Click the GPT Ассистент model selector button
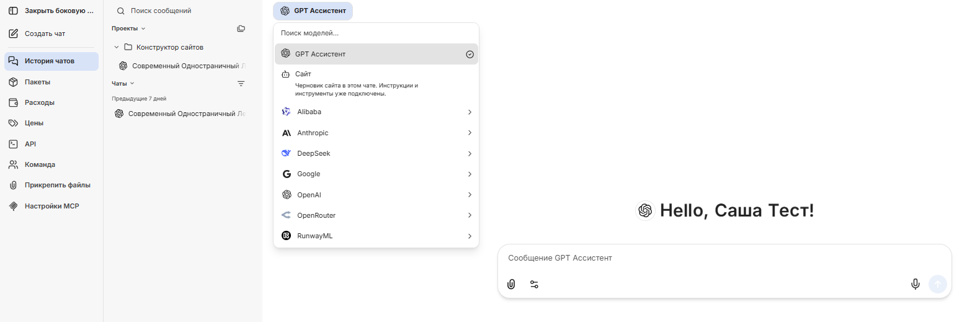The height and width of the screenshot is (322, 980). tap(313, 11)
